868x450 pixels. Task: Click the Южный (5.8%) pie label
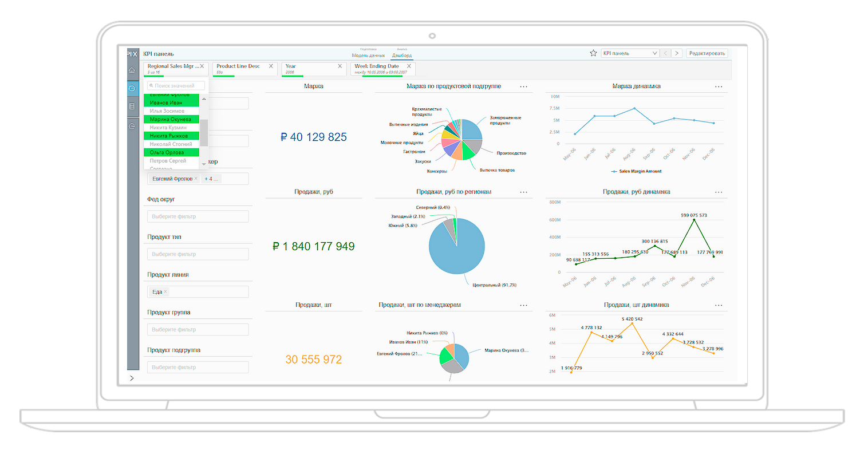pos(403,226)
